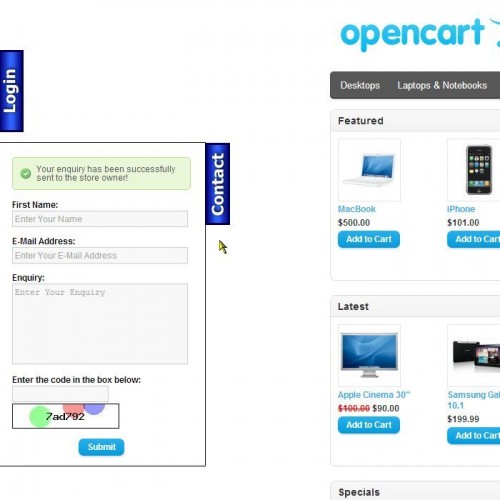This screenshot has height=500, width=500.
Task: Follow the MacBook product link
Action: (x=357, y=209)
